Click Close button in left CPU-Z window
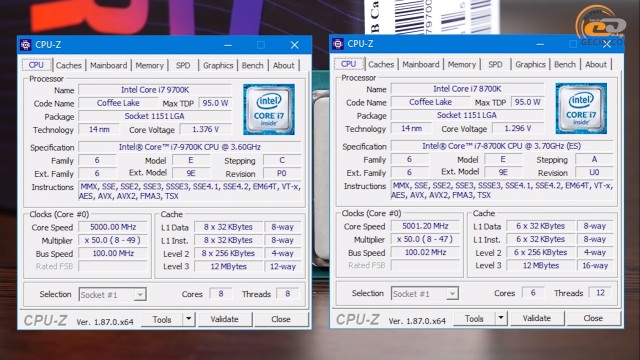 click(281, 320)
